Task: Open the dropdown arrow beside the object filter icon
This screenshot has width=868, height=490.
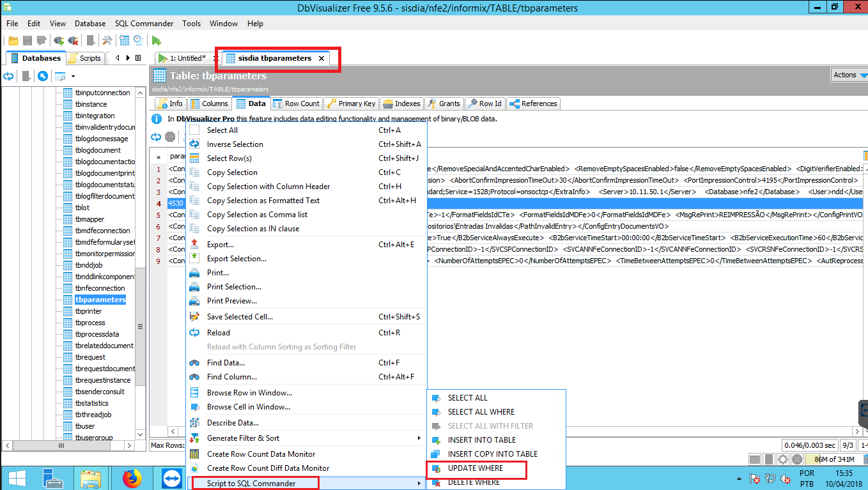Action: point(73,77)
